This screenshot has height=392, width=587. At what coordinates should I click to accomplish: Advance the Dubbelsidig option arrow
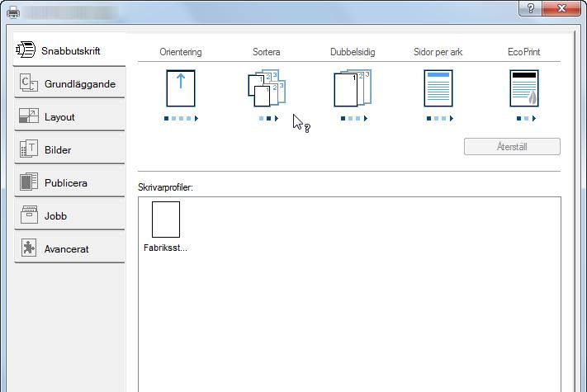coord(366,119)
